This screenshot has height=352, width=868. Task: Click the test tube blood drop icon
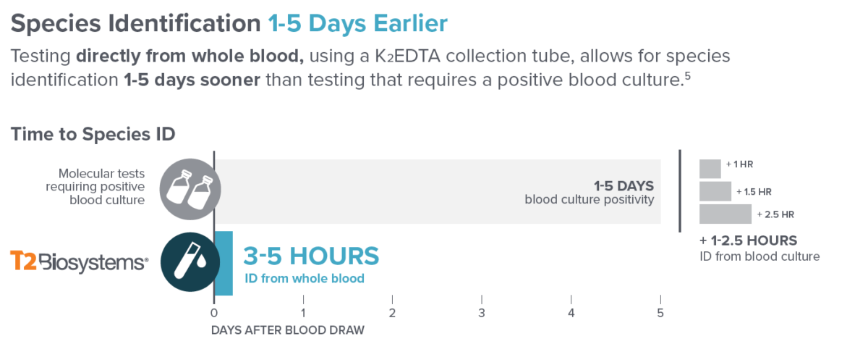[190, 263]
